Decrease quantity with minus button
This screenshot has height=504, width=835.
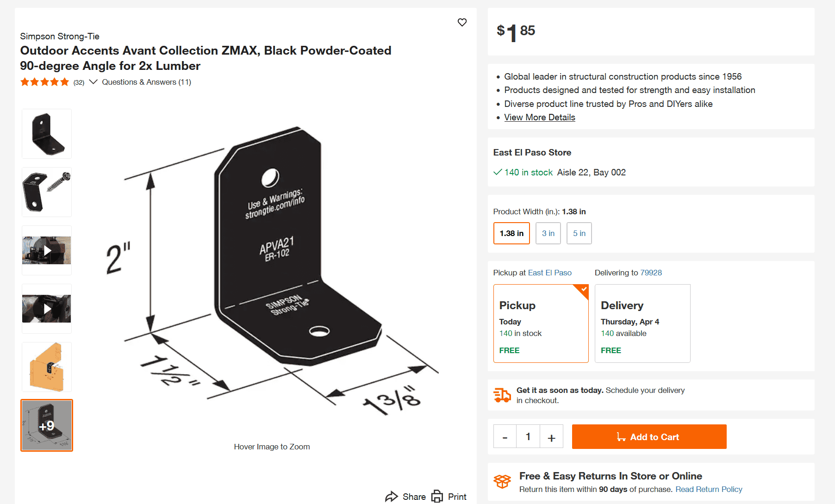[505, 437]
